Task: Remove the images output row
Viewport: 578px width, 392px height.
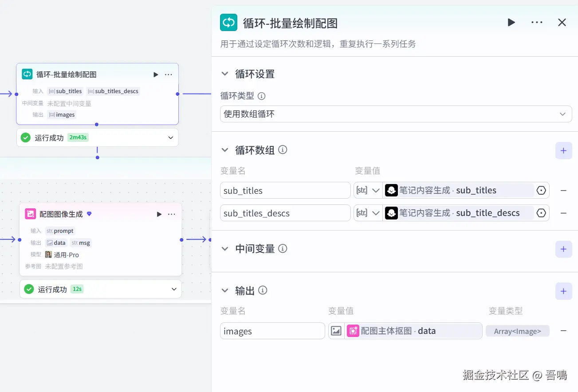Action: pos(563,331)
